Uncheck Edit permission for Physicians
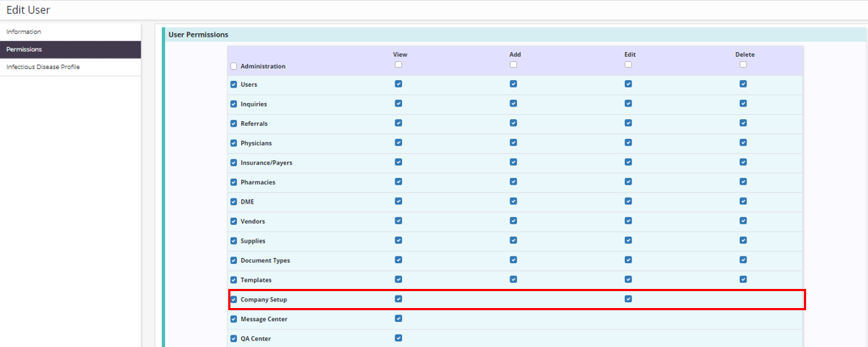This screenshot has width=868, height=347. (x=628, y=143)
